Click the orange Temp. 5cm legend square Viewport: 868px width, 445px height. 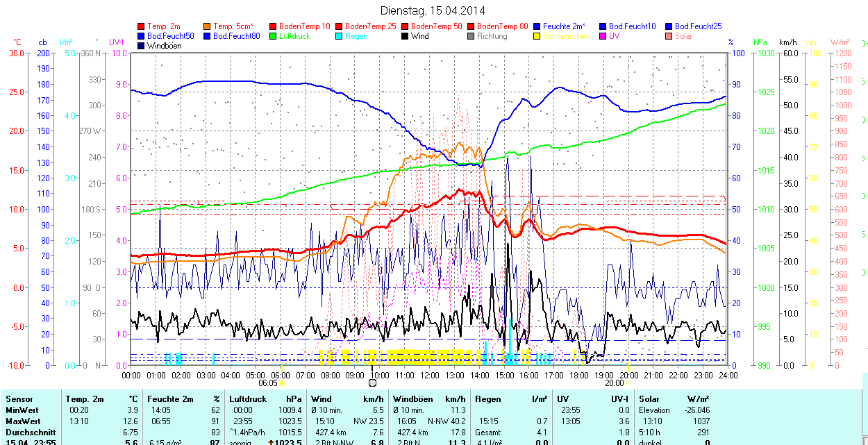(x=208, y=26)
